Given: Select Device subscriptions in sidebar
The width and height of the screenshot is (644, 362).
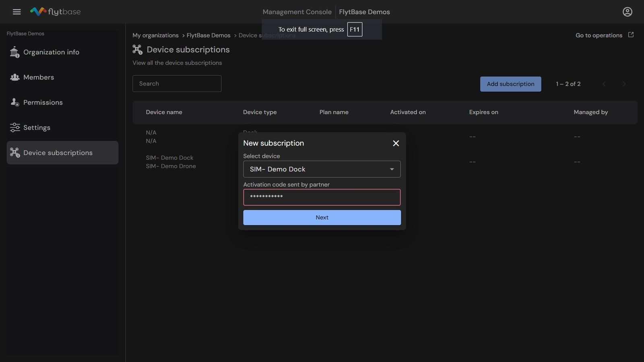Looking at the screenshot, I should [62, 152].
